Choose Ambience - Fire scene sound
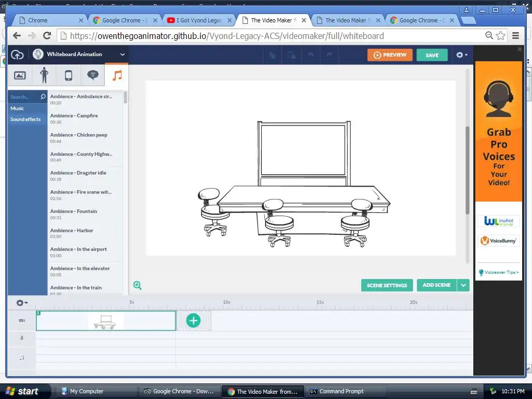The height and width of the screenshot is (399, 532). pos(85,195)
